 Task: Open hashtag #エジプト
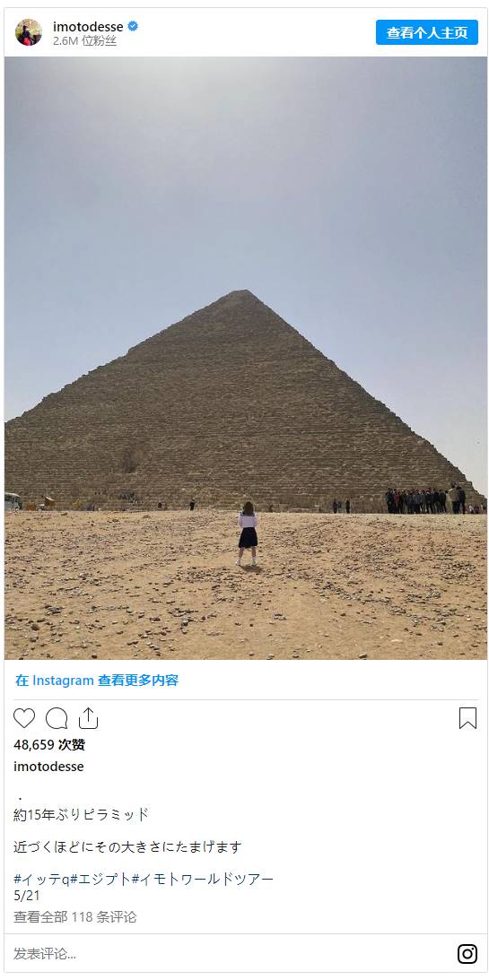click(100, 879)
